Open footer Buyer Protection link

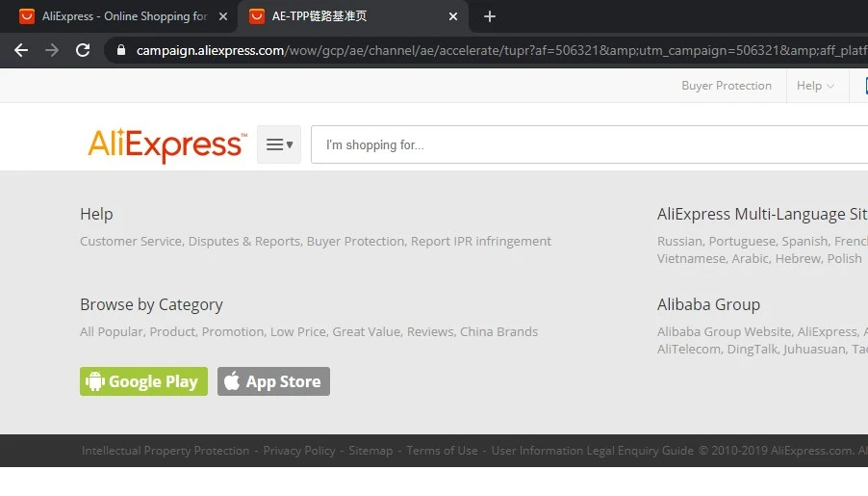[356, 241]
